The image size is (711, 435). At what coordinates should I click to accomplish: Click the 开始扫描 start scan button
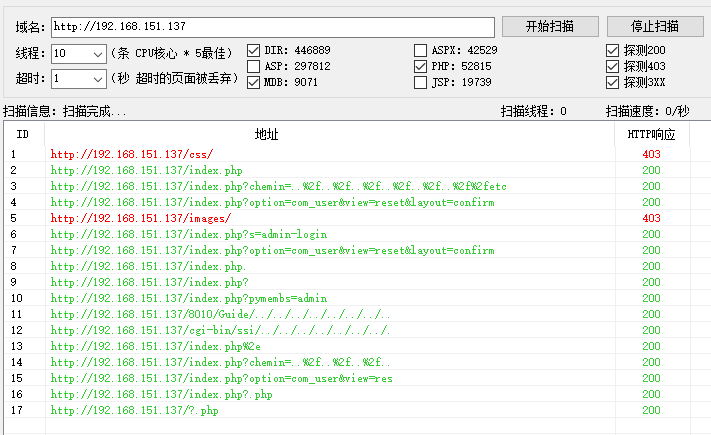550,26
